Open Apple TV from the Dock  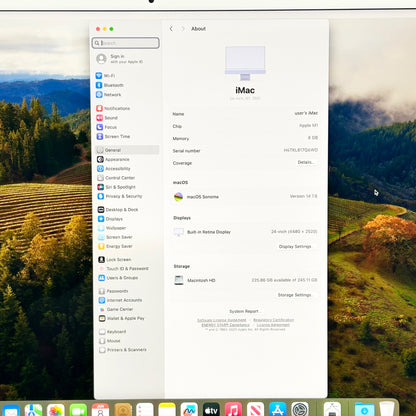211,410
